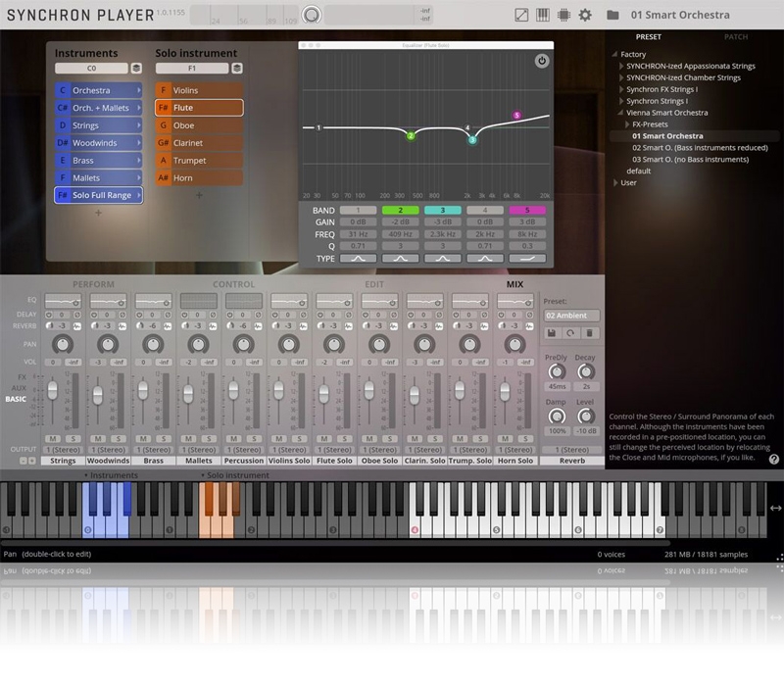Switch to the PERFORM tab
This screenshot has width=784, height=688.
pos(93,284)
